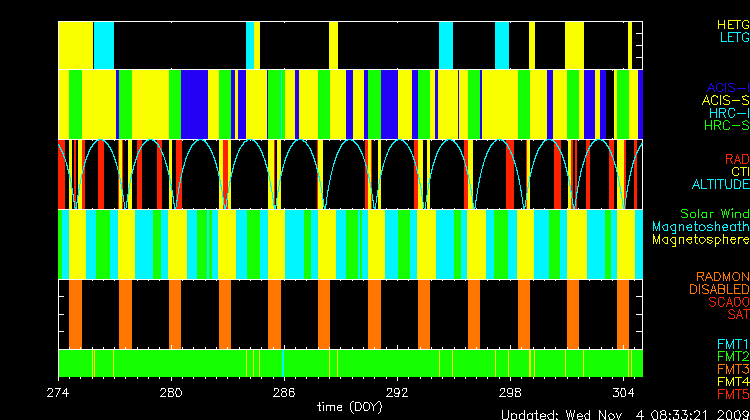Click the Magnetosheath legend label
The width and height of the screenshot is (750, 420).
coord(699,227)
